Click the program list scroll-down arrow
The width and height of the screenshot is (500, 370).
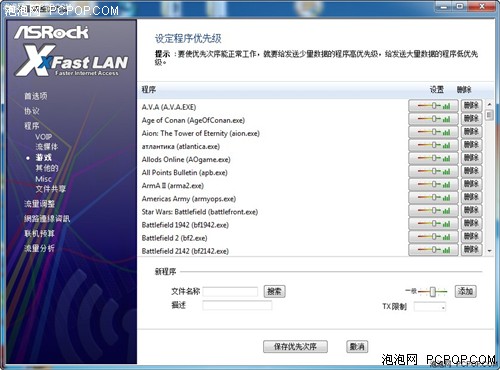point(489,251)
